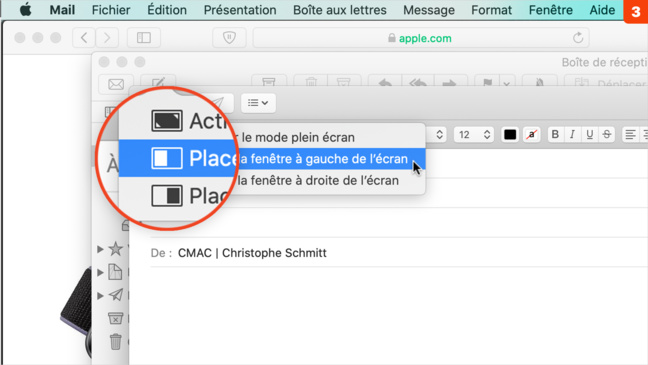648x365 pixels.
Task: Click the reply all icon
Action: pyautogui.click(x=417, y=82)
